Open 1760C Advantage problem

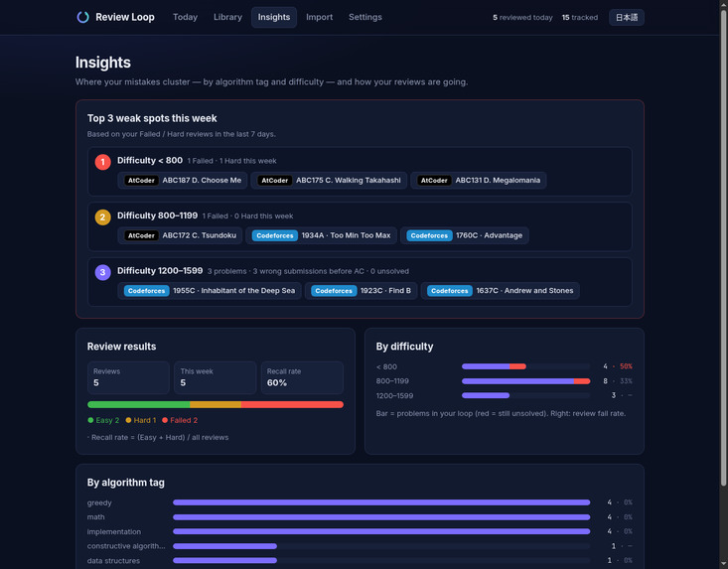coord(464,235)
